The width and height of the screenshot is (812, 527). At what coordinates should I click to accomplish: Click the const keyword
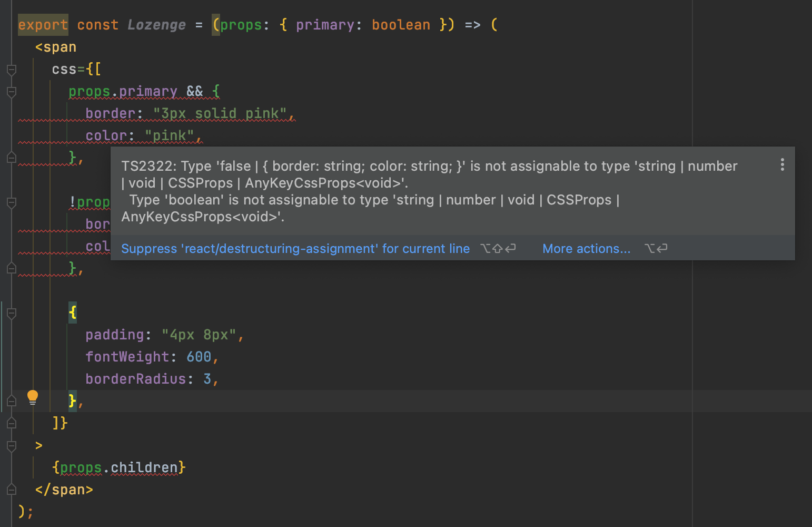click(97, 25)
